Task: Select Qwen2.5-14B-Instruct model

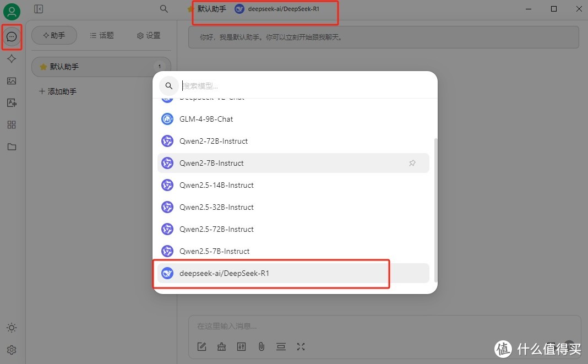Action: point(293,185)
